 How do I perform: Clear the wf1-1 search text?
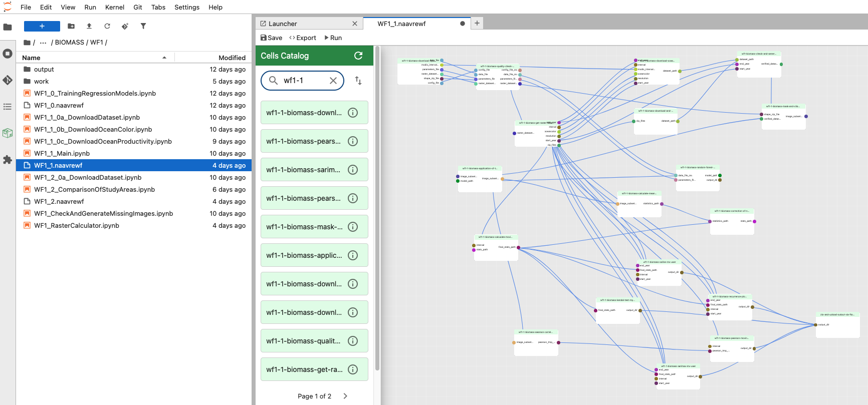(333, 81)
